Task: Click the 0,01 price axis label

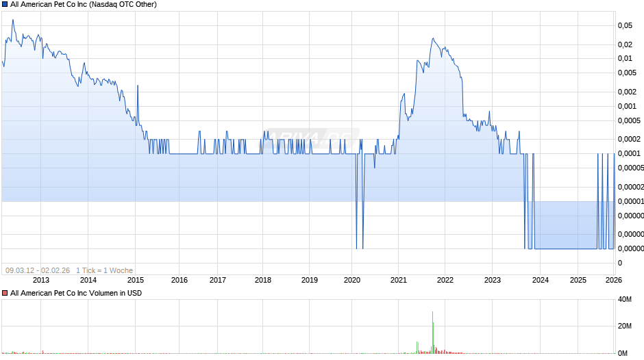Action: (x=625, y=58)
